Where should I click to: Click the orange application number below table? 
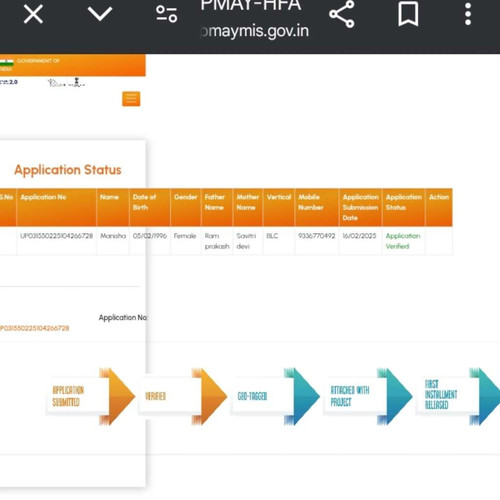point(35,328)
